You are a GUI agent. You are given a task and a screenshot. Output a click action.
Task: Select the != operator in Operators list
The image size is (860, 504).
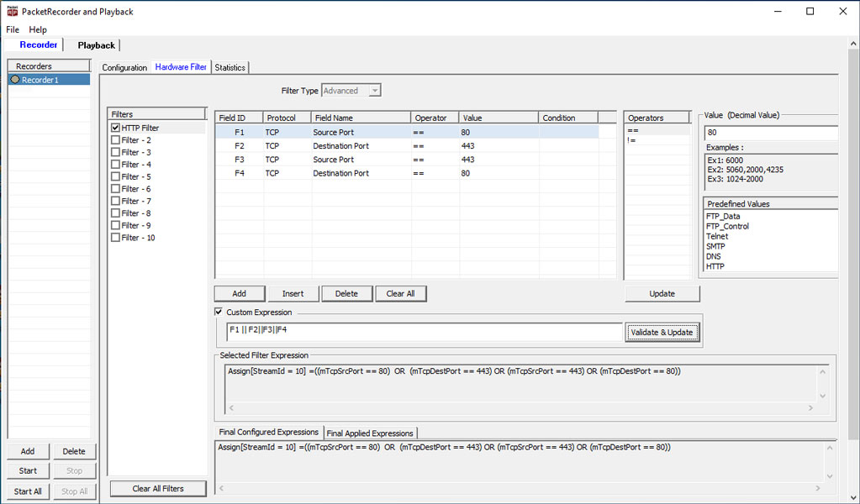coord(657,140)
